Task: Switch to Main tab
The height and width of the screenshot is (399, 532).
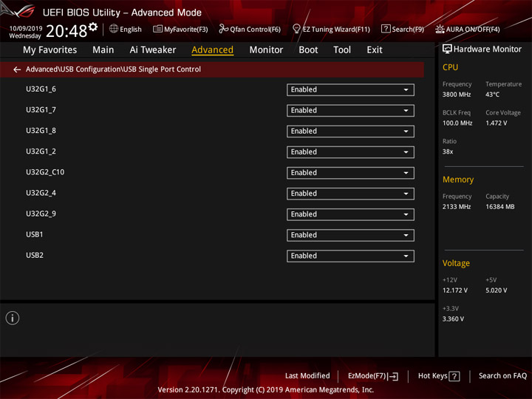Action: [103, 50]
